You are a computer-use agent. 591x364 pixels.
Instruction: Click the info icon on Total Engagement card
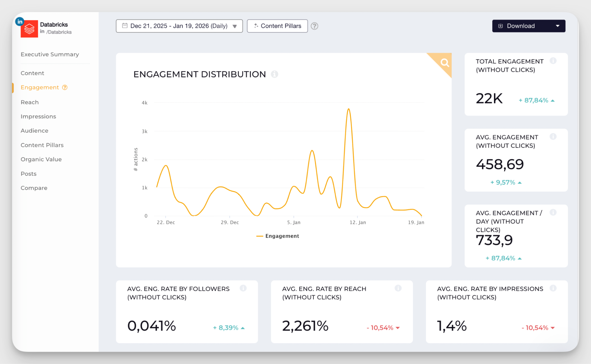point(553,61)
